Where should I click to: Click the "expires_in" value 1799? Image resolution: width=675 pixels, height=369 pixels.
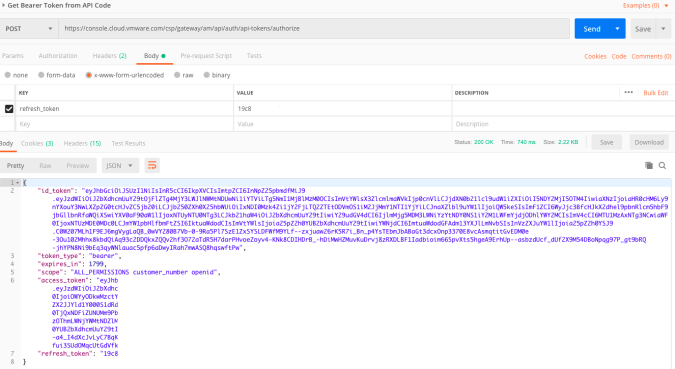click(x=96, y=264)
